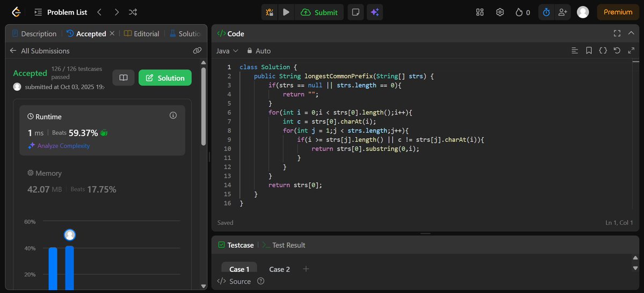Switch to the Description tab
The width and height of the screenshot is (644, 293).
pyautogui.click(x=34, y=34)
